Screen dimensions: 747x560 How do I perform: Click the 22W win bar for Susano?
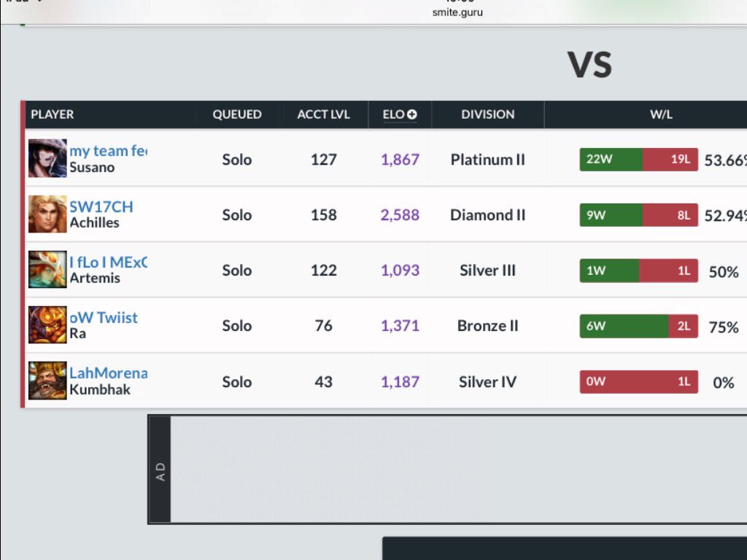click(x=611, y=160)
